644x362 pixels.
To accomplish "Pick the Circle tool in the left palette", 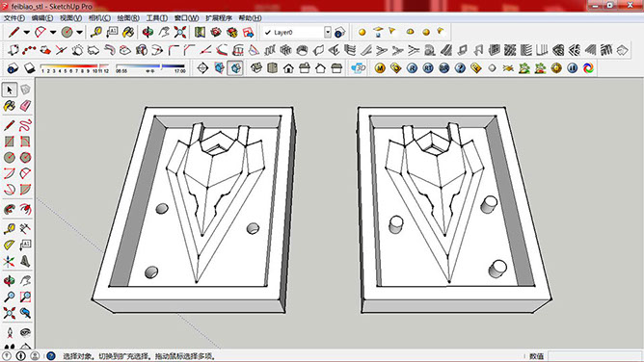I will 10,158.
